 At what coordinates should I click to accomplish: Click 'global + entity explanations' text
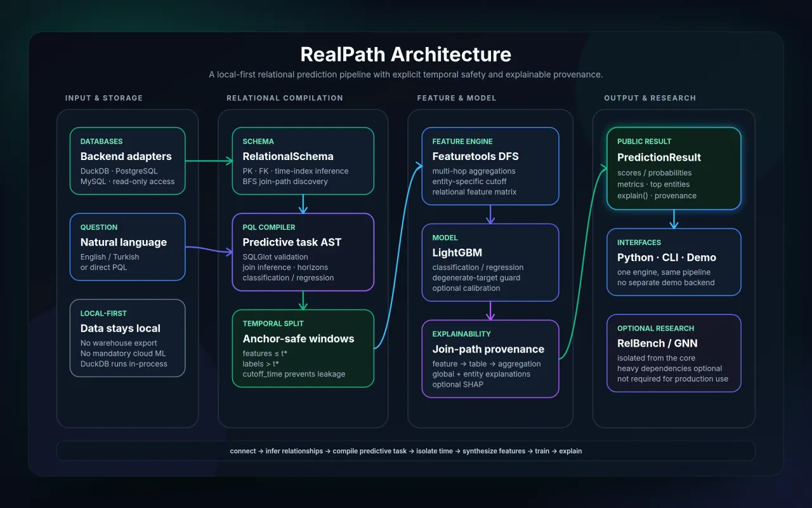(x=481, y=374)
